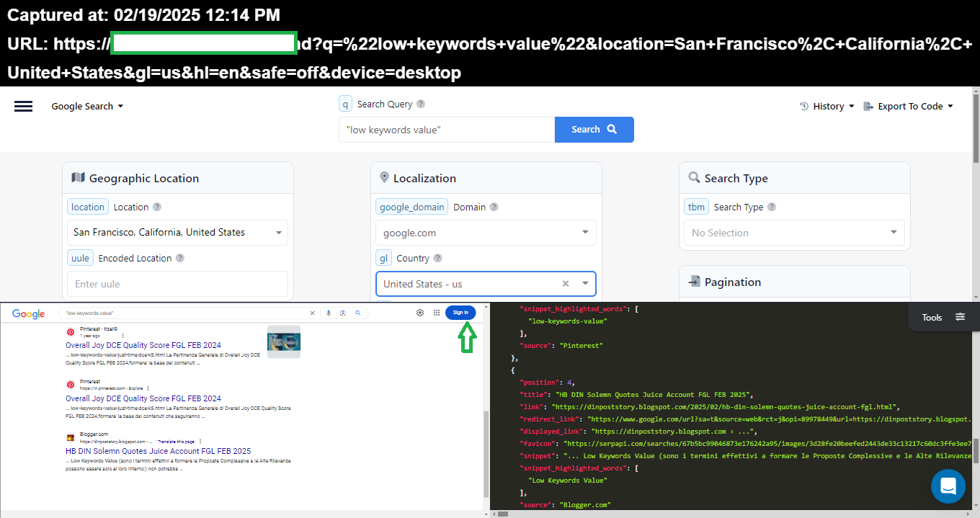This screenshot has width=980, height=518.
Task: Open the Google apps grid
Action: [437, 313]
